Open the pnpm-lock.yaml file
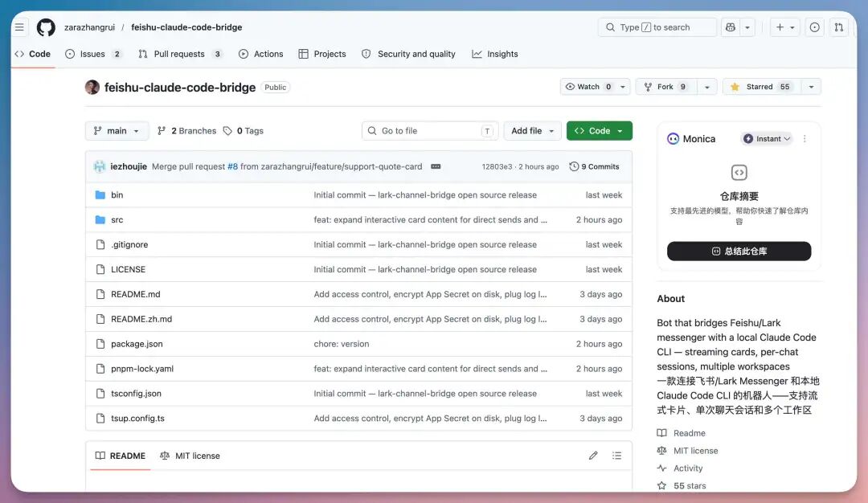Image resolution: width=868 pixels, height=503 pixels. point(142,369)
